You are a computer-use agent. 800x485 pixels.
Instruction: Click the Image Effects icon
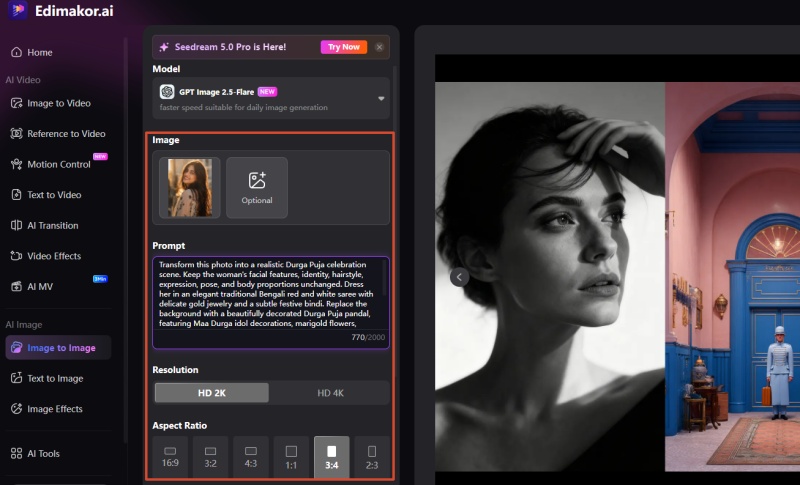16,409
